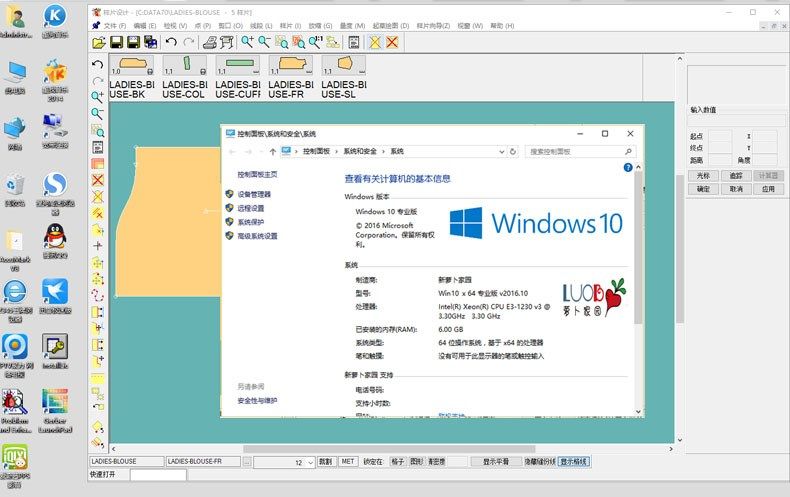Viewport: 790px width, 497px height.
Task: Click the blue help question mark icon
Action: pyautogui.click(x=628, y=167)
